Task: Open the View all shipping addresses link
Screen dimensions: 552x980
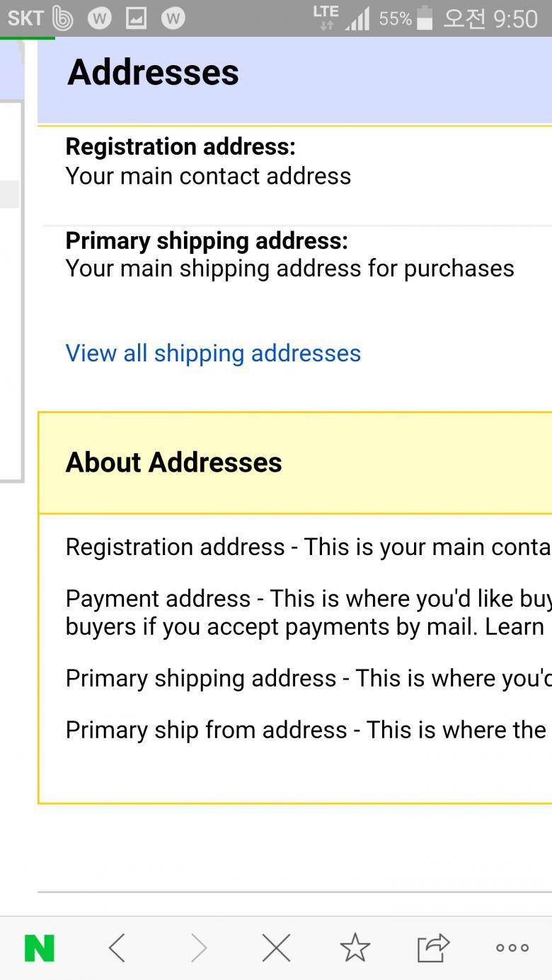Action: click(213, 354)
